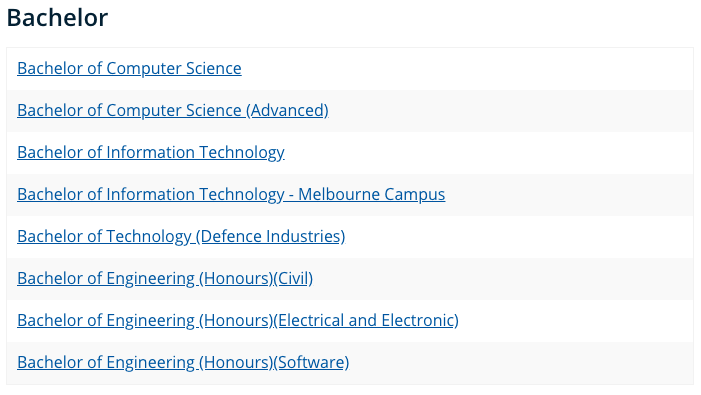Open Engineering (Honours)(Electrical and Electronic) link
Viewport: 701px width, 395px height.
(238, 320)
